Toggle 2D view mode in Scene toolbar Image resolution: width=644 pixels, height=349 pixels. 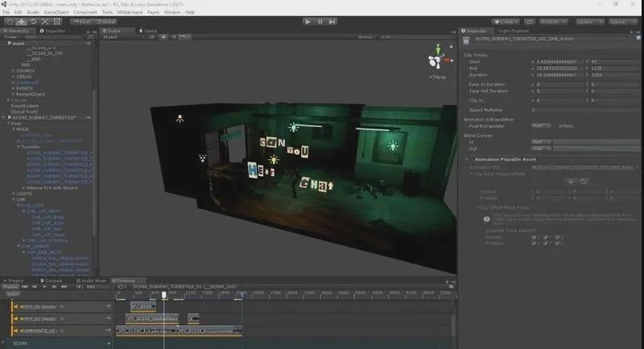coord(151,37)
